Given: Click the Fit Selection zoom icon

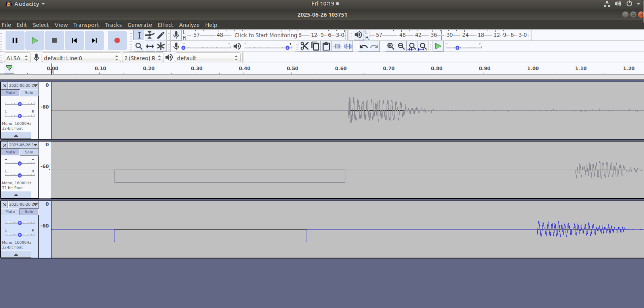Looking at the screenshot, I should pyautogui.click(x=412, y=46).
